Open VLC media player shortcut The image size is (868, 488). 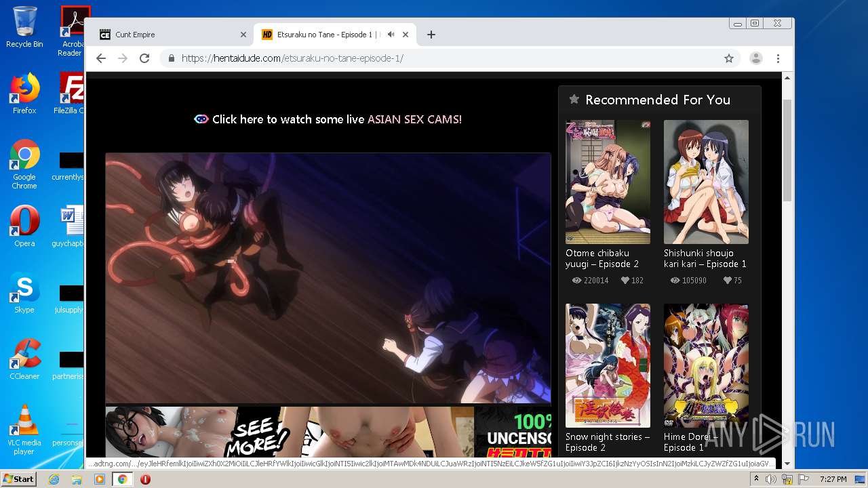pyautogui.click(x=24, y=430)
